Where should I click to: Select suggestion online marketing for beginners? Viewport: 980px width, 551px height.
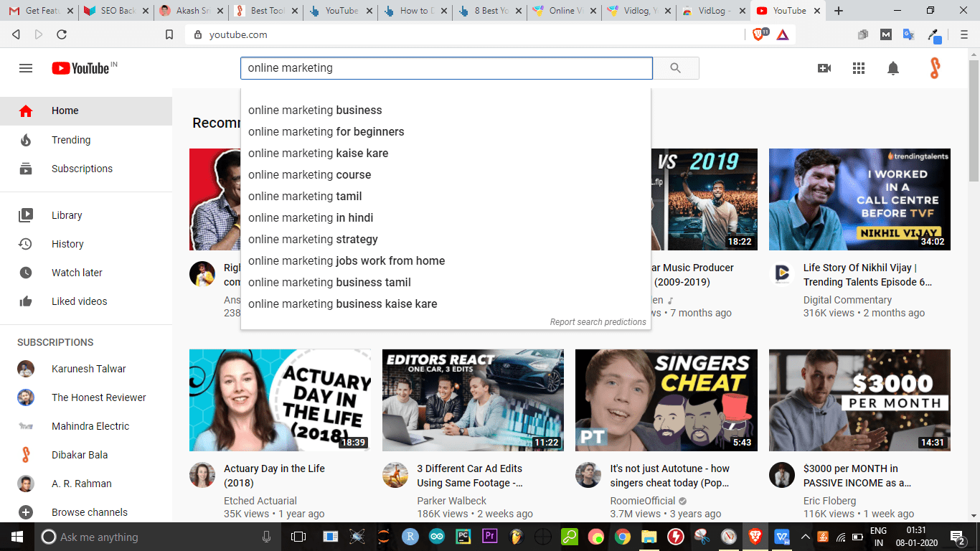[x=446, y=132]
